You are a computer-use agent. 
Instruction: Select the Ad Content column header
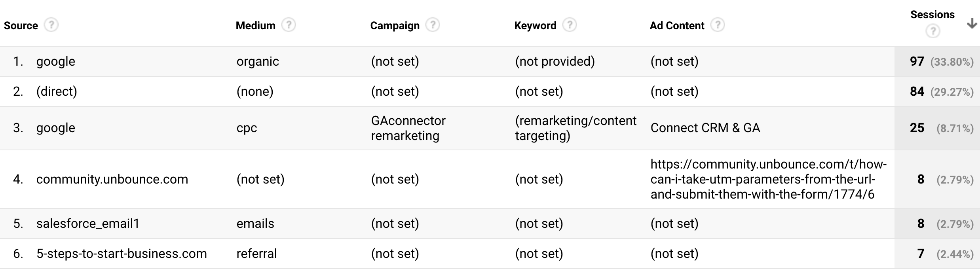(x=677, y=26)
